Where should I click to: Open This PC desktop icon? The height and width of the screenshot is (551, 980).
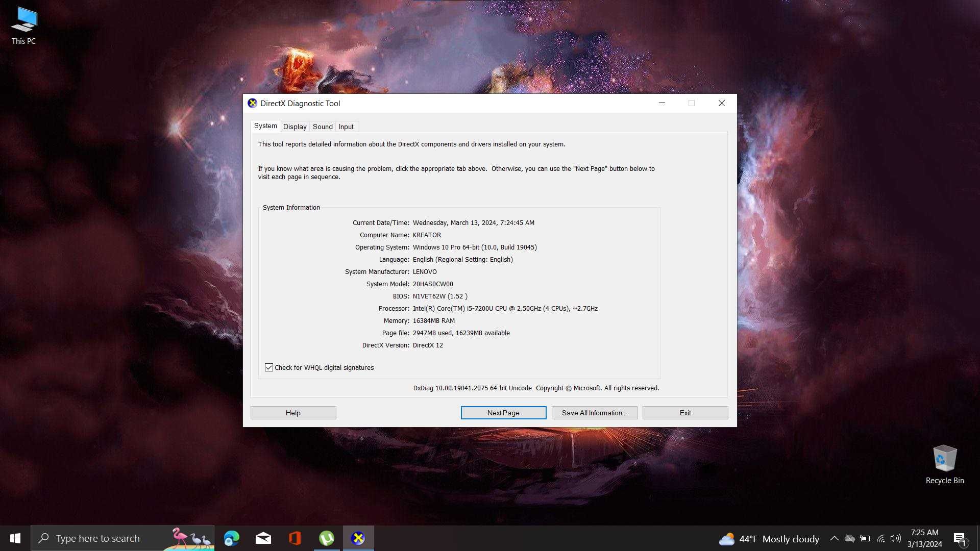24,26
